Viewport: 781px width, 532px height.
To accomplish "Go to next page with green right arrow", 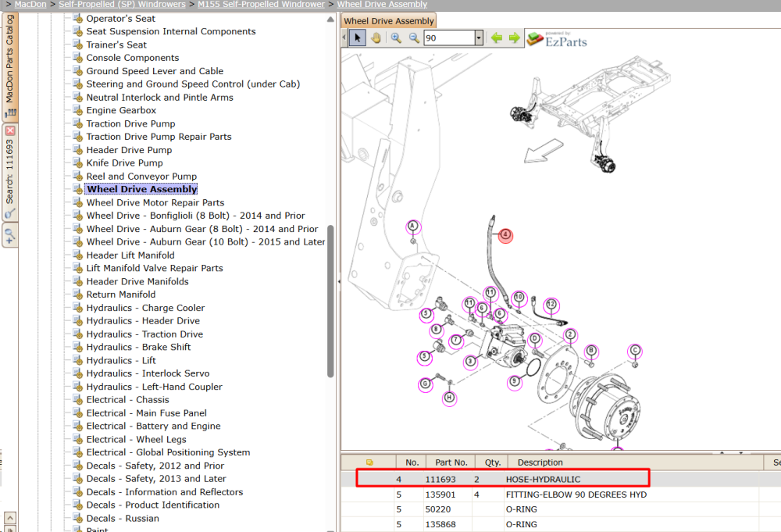I will 514,37.
